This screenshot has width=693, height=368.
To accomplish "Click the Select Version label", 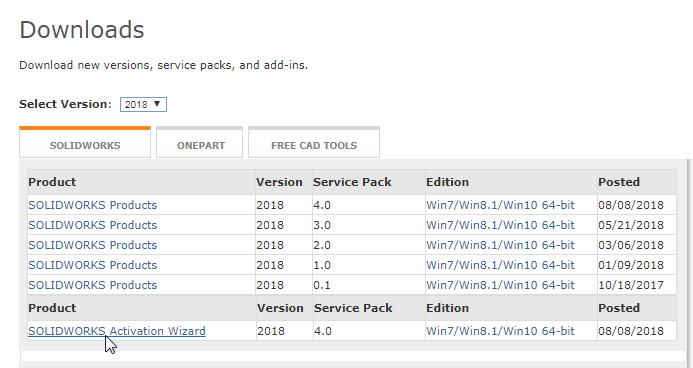I will pyautogui.click(x=65, y=104).
